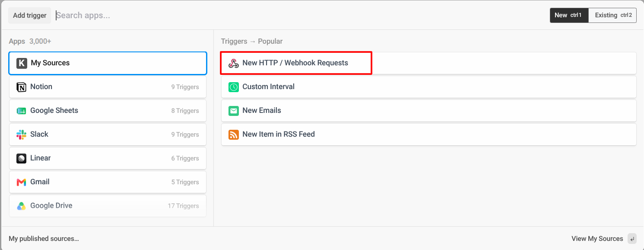
Task: Click the webhook icon beside New HTTP
Action: pos(234,63)
